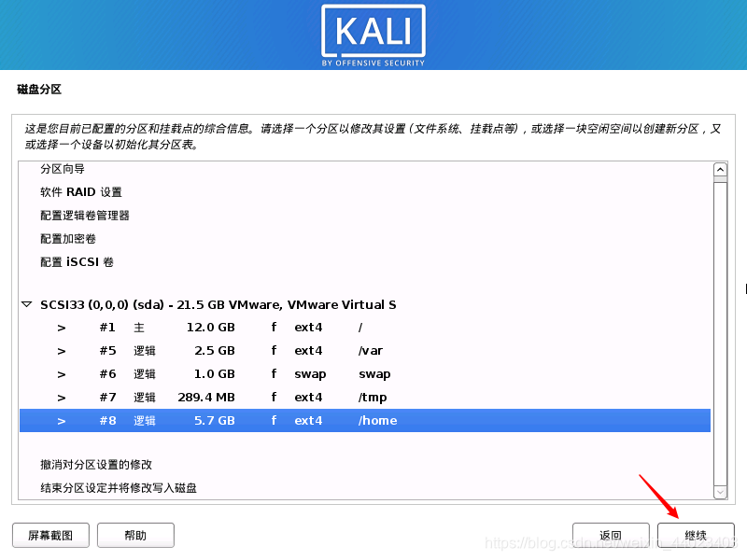Click the 屏幕截图 button

click(x=50, y=535)
